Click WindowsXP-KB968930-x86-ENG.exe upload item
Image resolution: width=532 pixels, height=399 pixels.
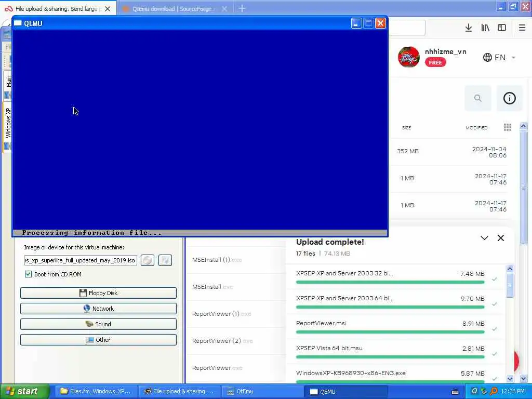(x=351, y=373)
